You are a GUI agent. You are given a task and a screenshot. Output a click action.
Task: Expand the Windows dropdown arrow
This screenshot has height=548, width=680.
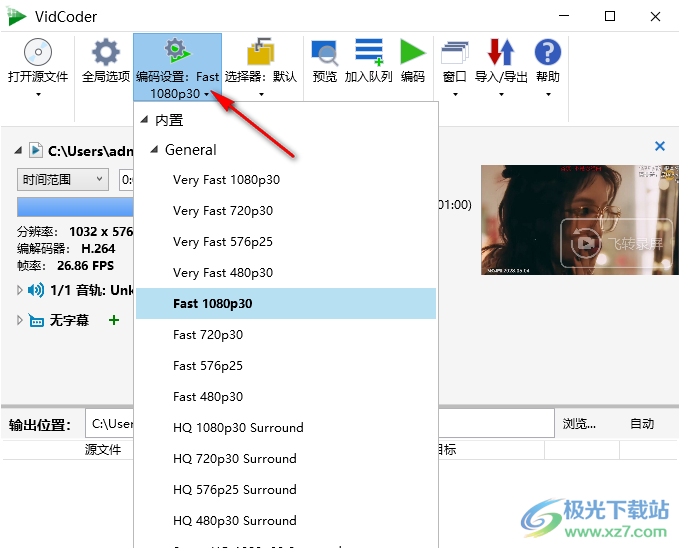[x=455, y=94]
